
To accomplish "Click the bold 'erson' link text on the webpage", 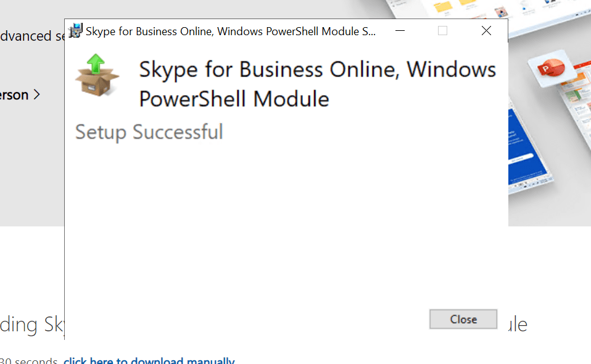I will pyautogui.click(x=14, y=95).
